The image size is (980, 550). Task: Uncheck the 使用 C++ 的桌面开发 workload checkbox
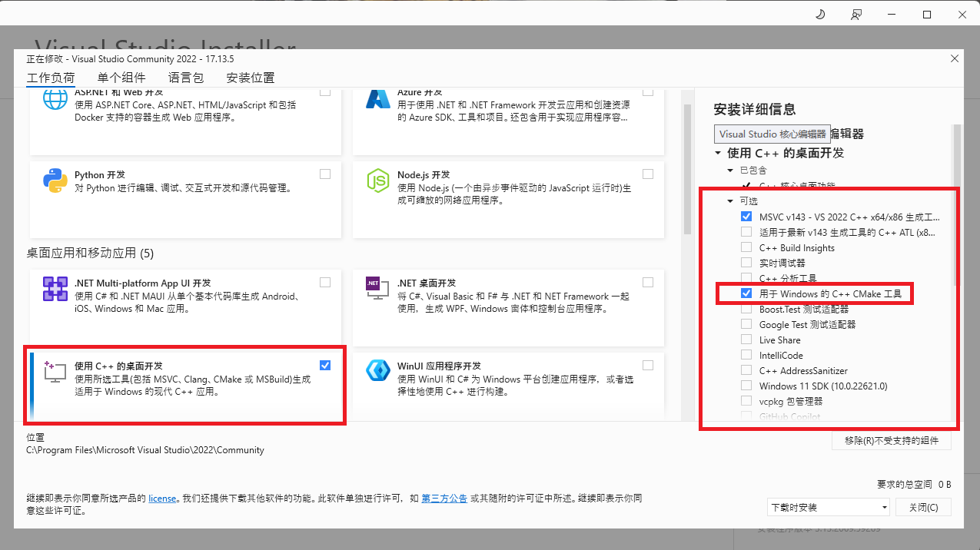[x=325, y=365]
